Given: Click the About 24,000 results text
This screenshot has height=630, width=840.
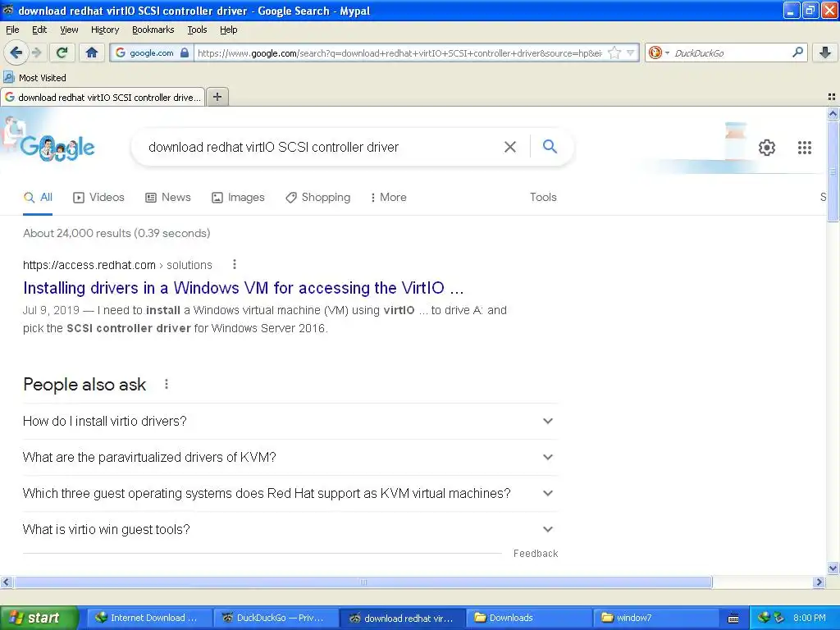Looking at the screenshot, I should click(x=116, y=233).
